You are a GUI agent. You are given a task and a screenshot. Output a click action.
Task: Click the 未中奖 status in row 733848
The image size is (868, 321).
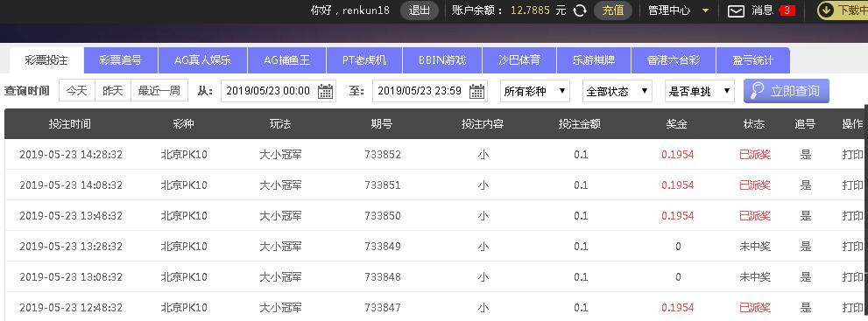(x=755, y=276)
